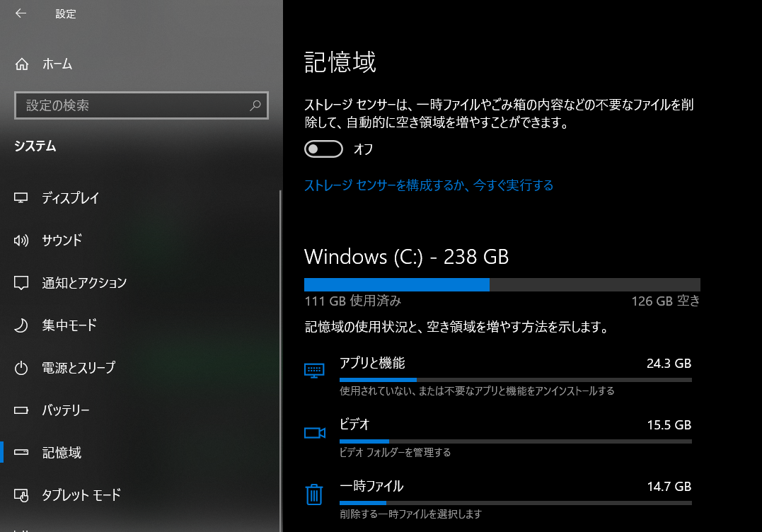Click the 設定の検索 search field
Screen dimensions: 762x532
[x=142, y=105]
